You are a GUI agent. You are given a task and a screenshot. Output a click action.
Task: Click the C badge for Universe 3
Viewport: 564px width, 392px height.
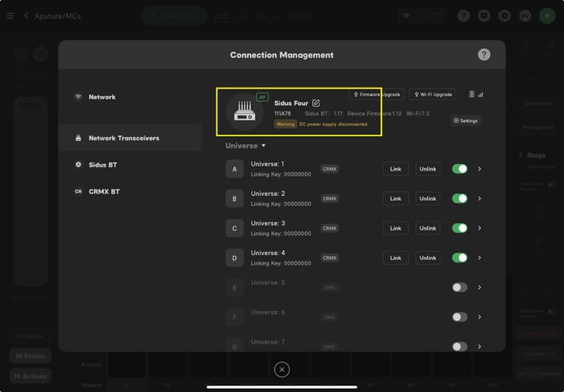[234, 228]
